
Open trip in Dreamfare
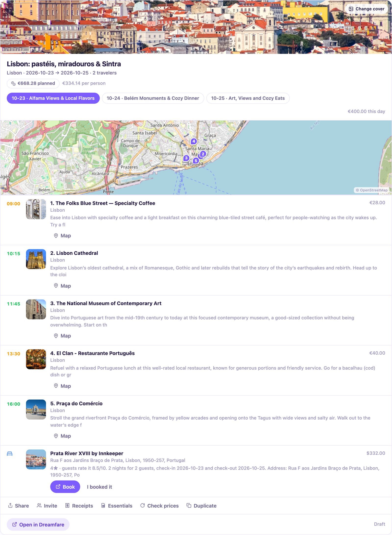[x=38, y=524]
